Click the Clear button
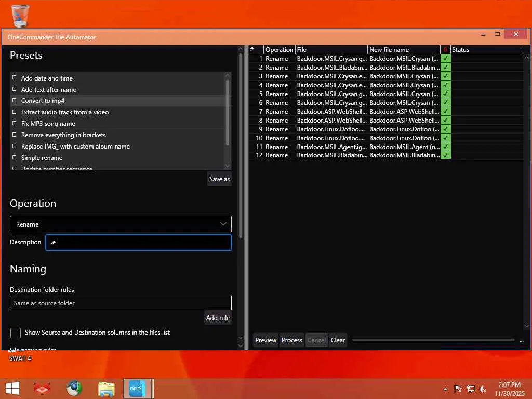The image size is (532, 399). click(x=338, y=340)
